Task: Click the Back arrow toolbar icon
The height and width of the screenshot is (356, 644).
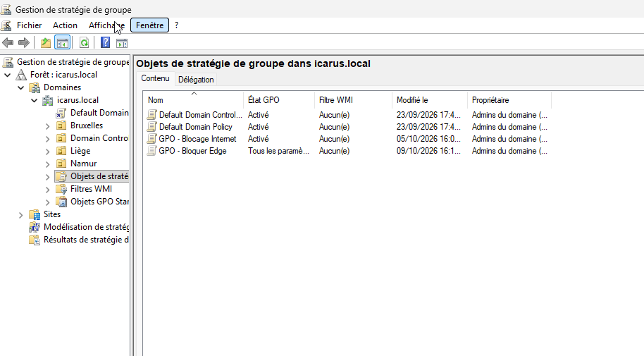Action: [x=8, y=42]
